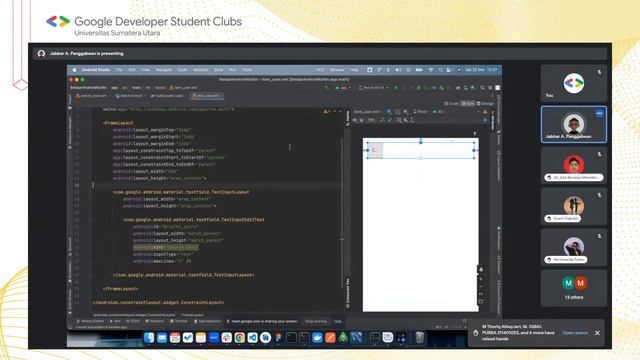Select the item_user.xml editor tab
Screen dimensions: 640x360
[x=207, y=96]
